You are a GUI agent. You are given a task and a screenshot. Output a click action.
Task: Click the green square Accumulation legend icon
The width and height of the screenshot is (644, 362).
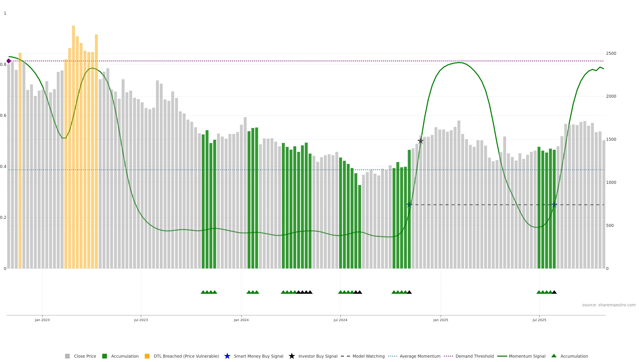(104, 356)
